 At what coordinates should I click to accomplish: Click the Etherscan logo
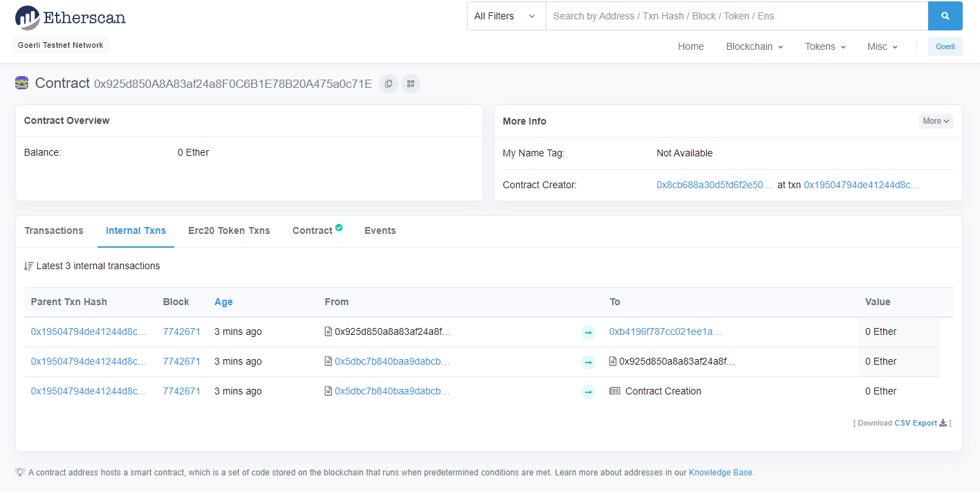[70, 17]
